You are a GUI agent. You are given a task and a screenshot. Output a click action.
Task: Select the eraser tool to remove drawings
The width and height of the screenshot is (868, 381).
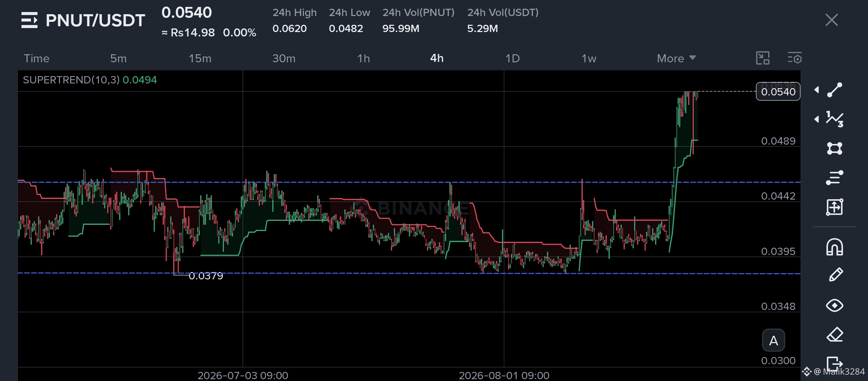pos(835,334)
